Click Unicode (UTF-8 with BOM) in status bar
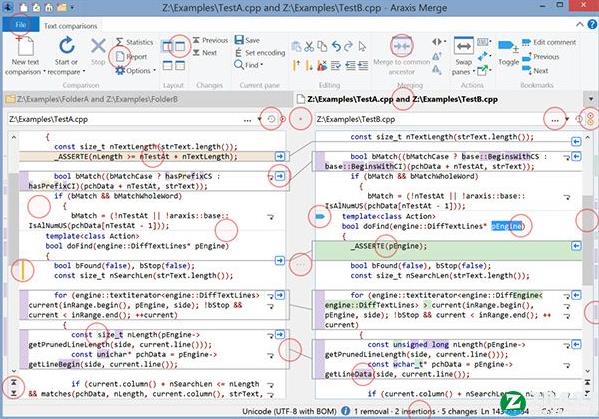The image size is (599, 419). (x=289, y=411)
